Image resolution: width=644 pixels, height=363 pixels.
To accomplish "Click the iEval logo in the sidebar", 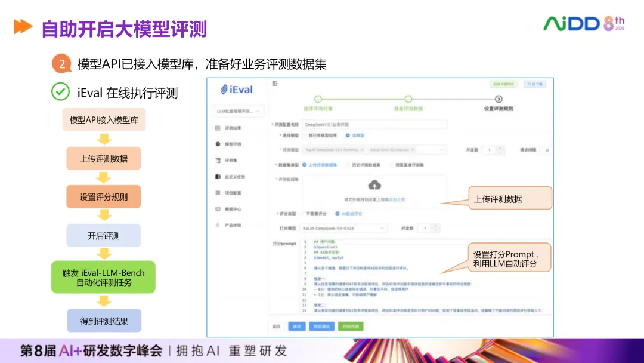I will (x=237, y=89).
